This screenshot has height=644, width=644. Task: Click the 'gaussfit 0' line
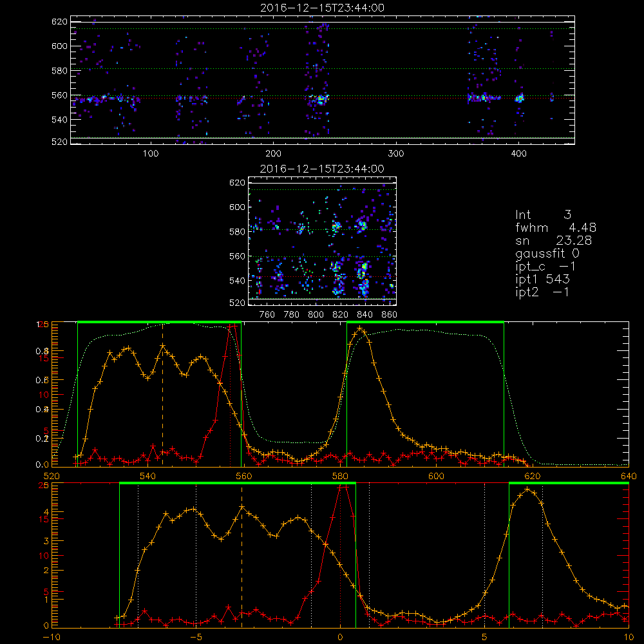[547, 253]
